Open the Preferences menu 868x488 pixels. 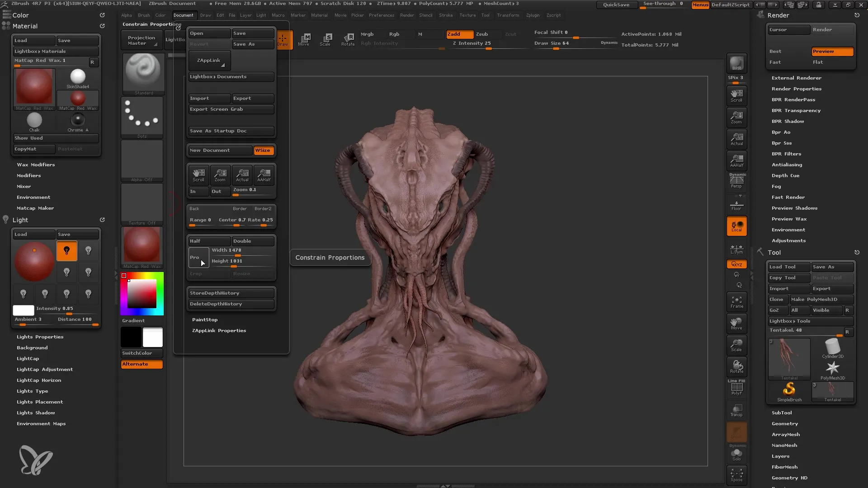[x=382, y=15]
